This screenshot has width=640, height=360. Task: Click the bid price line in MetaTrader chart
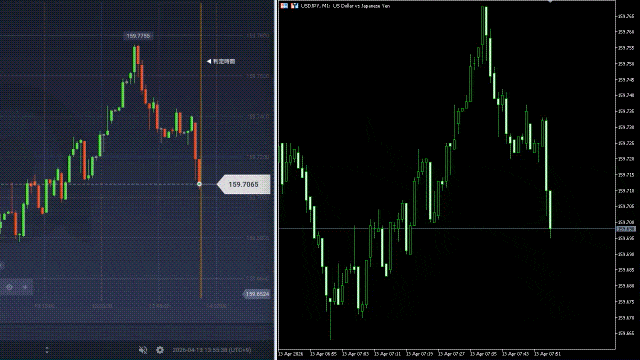[x=447, y=229]
